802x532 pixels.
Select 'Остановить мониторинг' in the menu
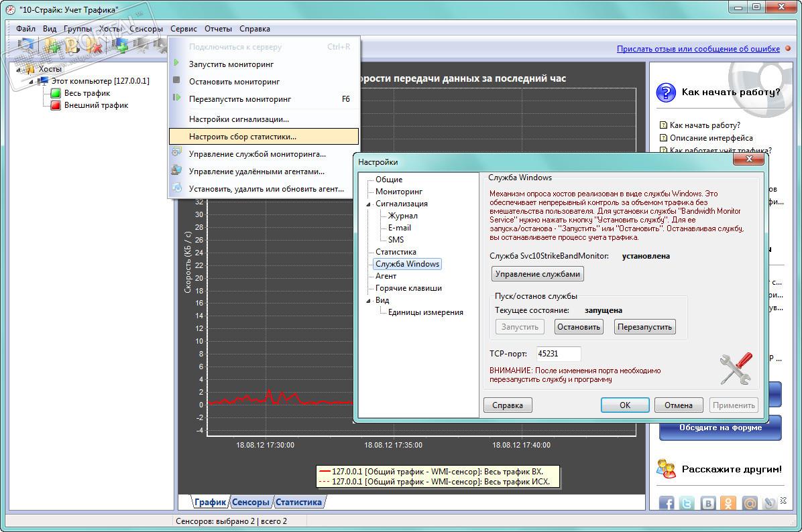(x=234, y=82)
